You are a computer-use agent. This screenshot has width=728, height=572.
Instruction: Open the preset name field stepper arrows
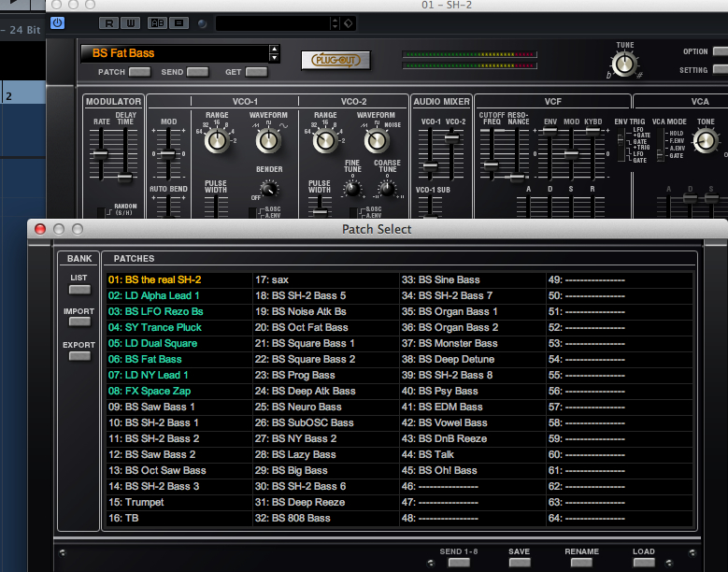point(335,23)
